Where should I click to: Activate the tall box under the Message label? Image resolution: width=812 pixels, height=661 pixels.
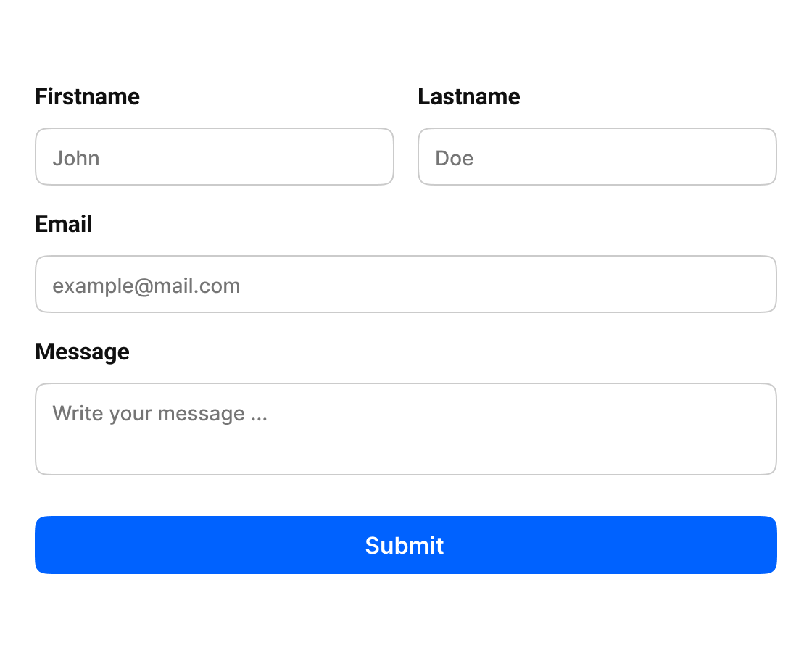(x=406, y=429)
